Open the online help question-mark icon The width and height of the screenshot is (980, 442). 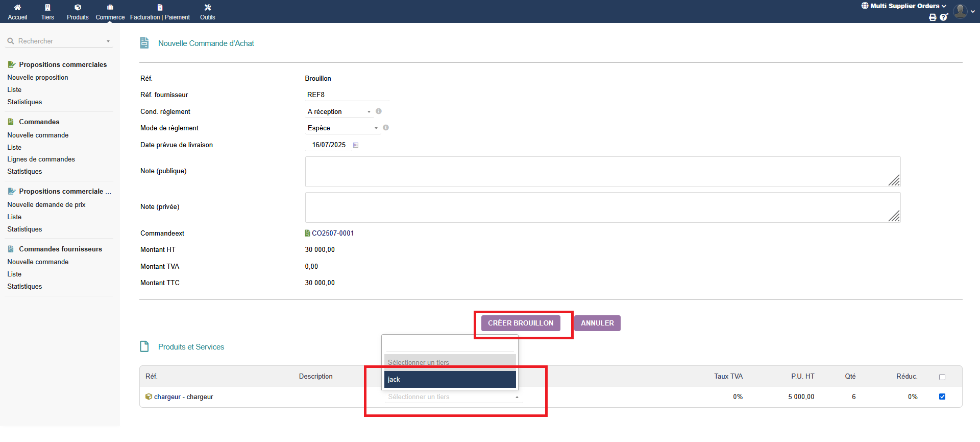943,17
